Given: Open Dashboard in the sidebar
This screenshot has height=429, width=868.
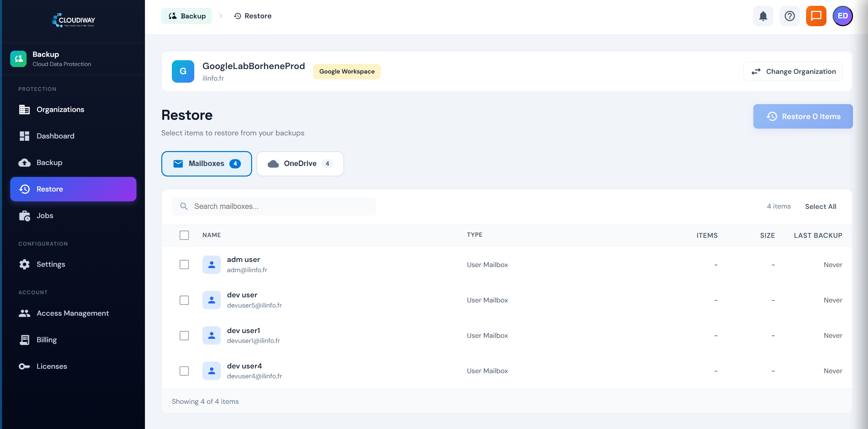Looking at the screenshot, I should [73, 136].
